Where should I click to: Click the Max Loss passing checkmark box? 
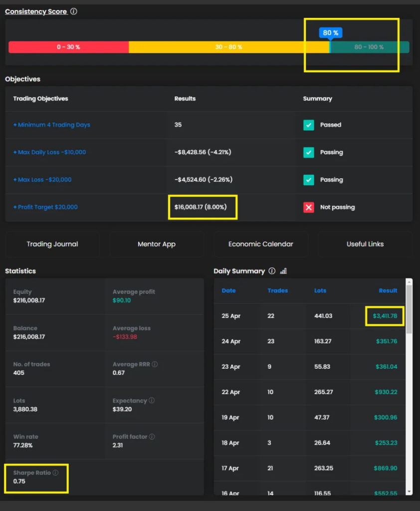coord(309,180)
